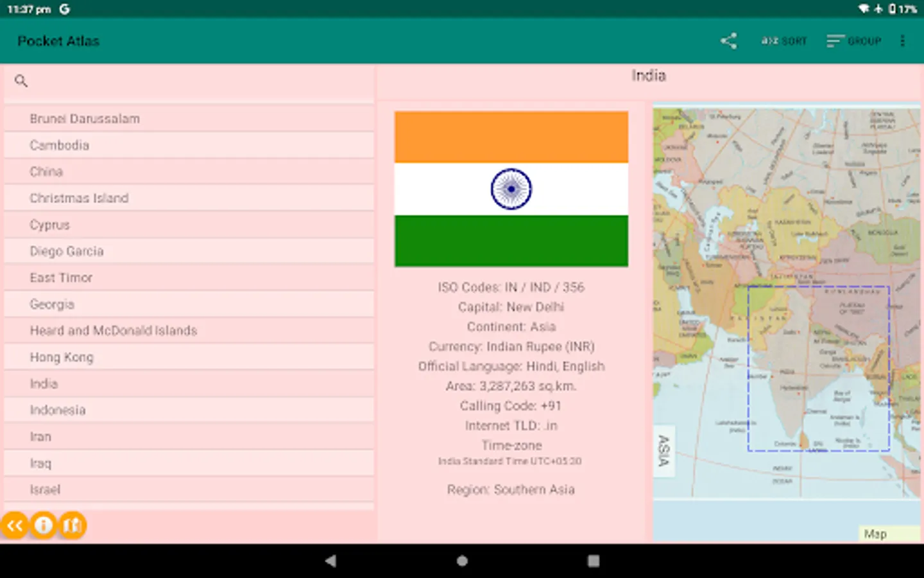924x578 pixels.
Task: Tap the India title heading
Action: (x=649, y=76)
